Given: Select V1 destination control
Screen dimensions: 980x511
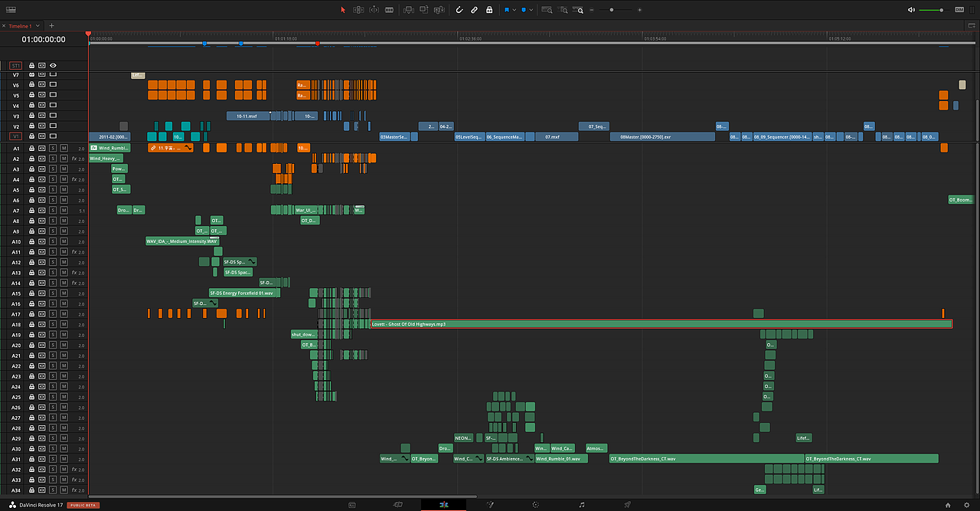Looking at the screenshot, I should 15,136.
